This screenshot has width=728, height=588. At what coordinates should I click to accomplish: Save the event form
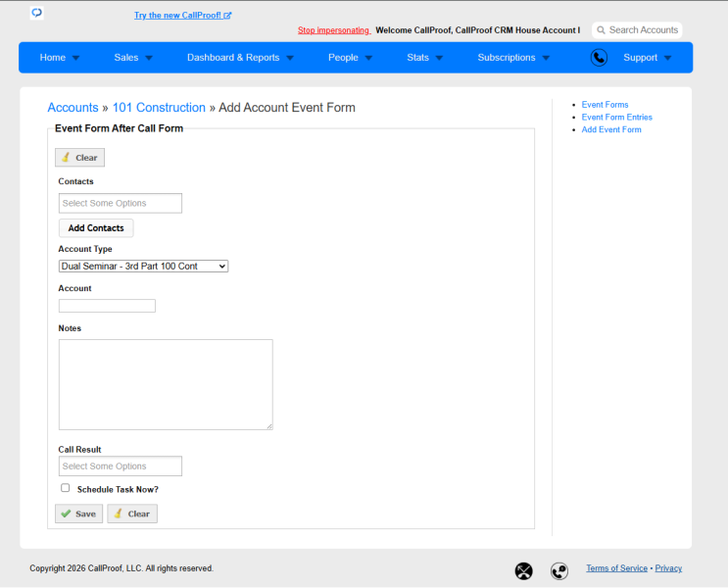(79, 514)
